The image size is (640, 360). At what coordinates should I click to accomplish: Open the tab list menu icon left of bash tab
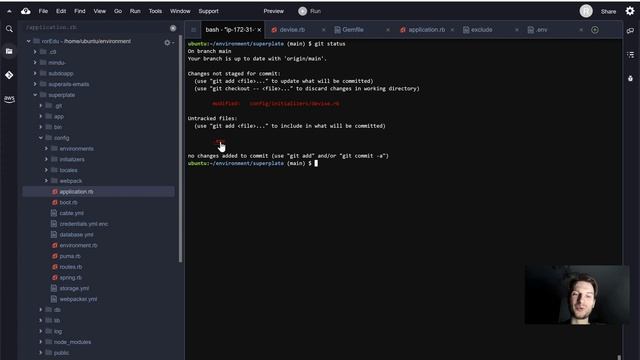(193, 30)
